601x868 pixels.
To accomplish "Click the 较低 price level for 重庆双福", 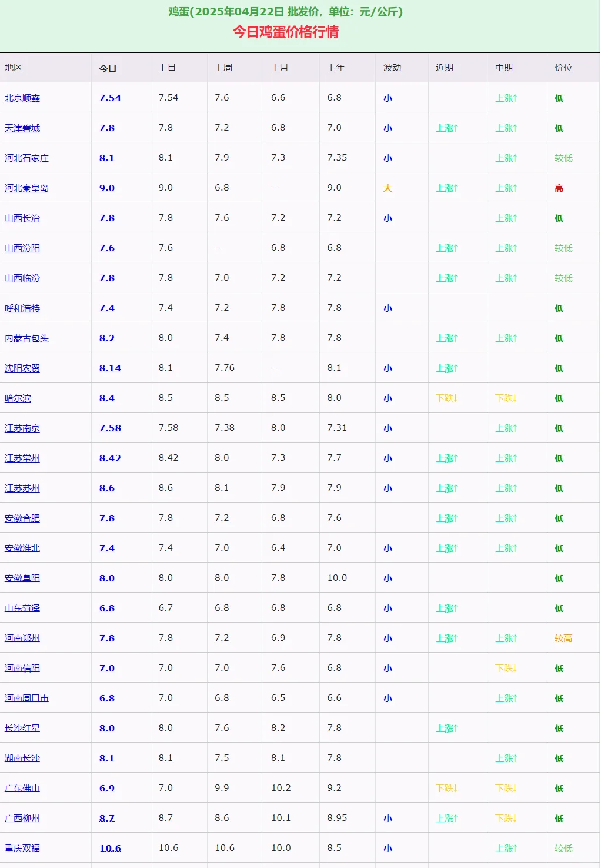I will pos(563,849).
